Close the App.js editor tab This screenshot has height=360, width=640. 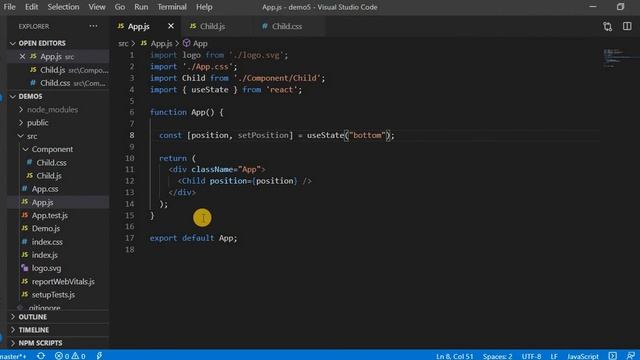171,26
